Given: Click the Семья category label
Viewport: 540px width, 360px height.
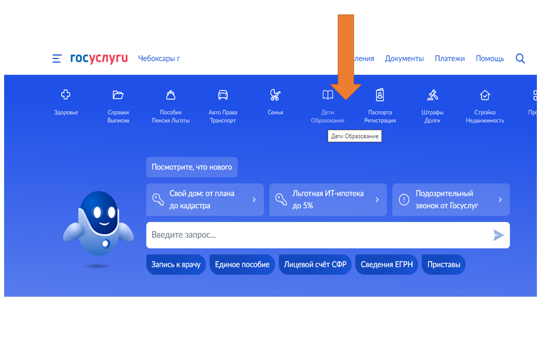Looking at the screenshot, I should pos(275,112).
